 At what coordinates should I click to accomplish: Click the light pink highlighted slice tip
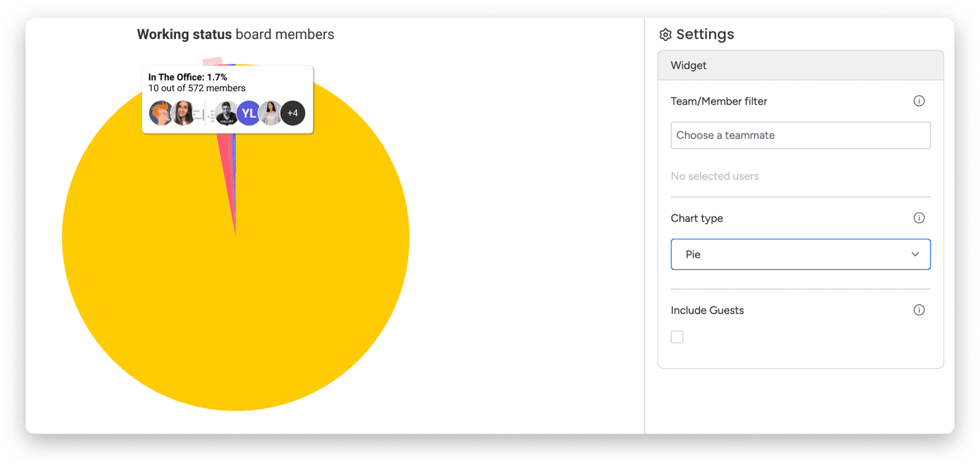[212, 61]
